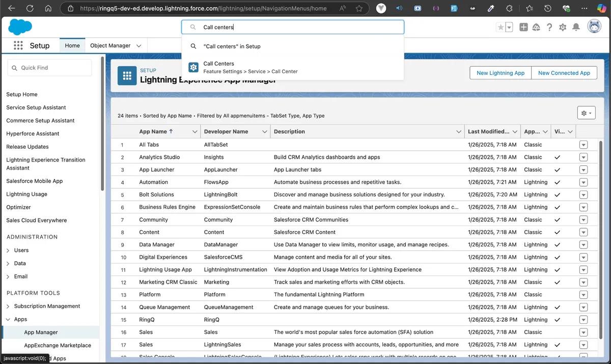The image size is (611, 364).
Task: Open the App Launcher waffle icon
Action: 18,45
